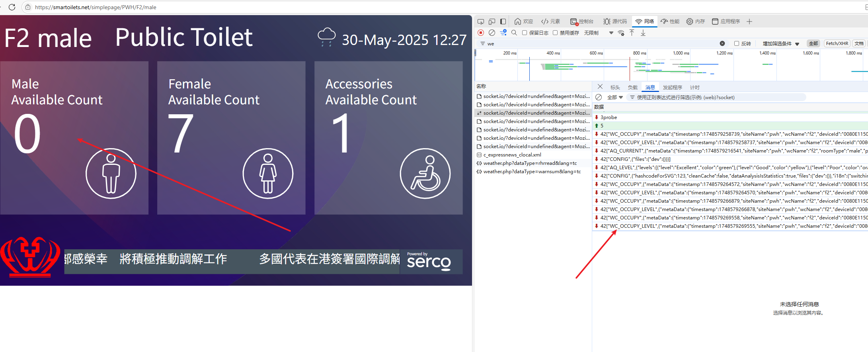Select the 消息 (Messages) detail tab
868x352 pixels.
click(650, 87)
